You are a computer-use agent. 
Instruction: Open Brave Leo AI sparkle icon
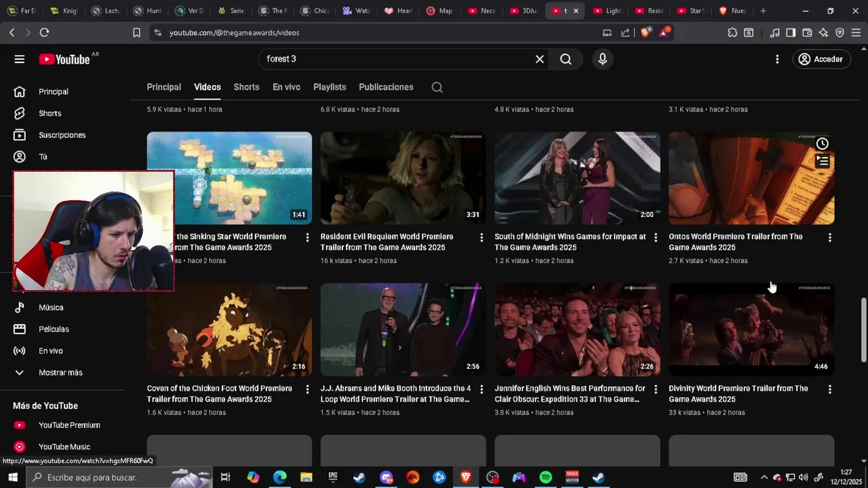[x=823, y=33]
